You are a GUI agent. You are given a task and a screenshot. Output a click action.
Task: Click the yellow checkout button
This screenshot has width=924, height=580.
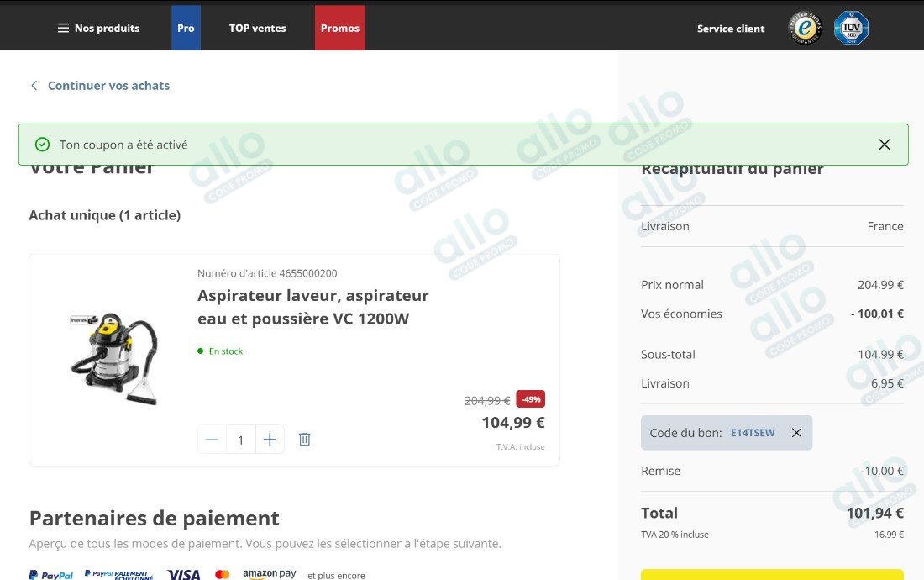(x=772, y=575)
